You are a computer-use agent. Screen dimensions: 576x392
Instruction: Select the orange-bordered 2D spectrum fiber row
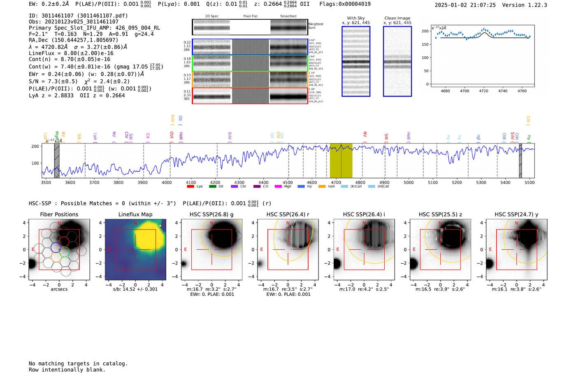click(250, 79)
